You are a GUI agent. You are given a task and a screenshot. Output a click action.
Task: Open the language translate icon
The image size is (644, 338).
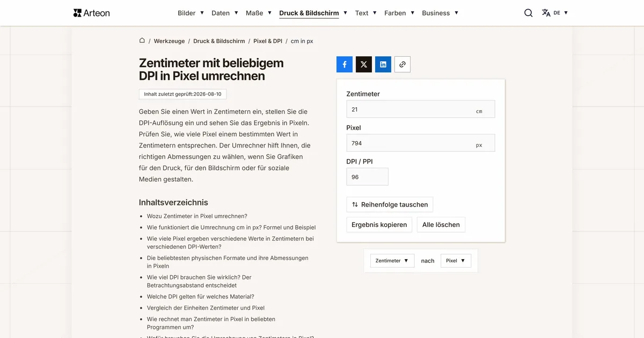[x=546, y=13]
